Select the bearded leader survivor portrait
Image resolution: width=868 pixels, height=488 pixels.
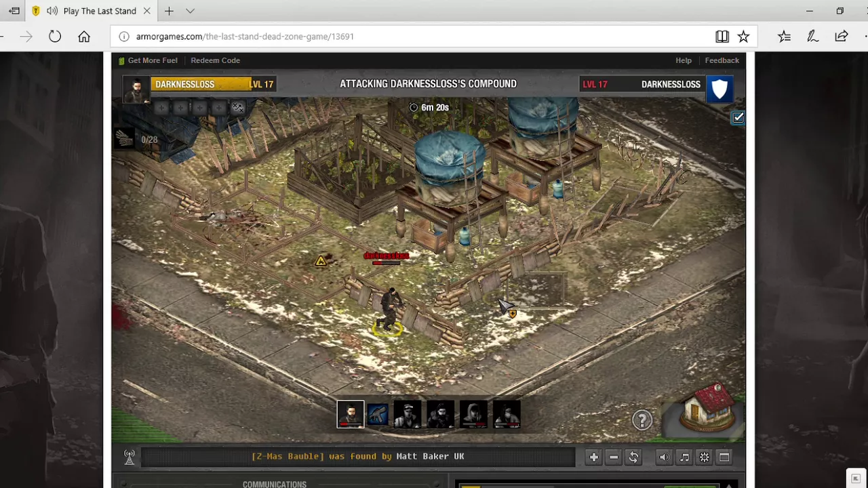point(351,415)
